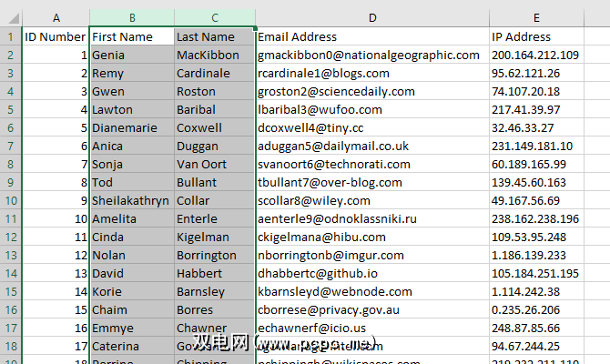
Task: Select row 1 header
Action: 11,36
